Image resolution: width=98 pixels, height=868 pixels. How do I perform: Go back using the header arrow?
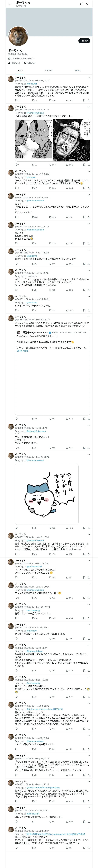pyautogui.click(x=9, y=4)
